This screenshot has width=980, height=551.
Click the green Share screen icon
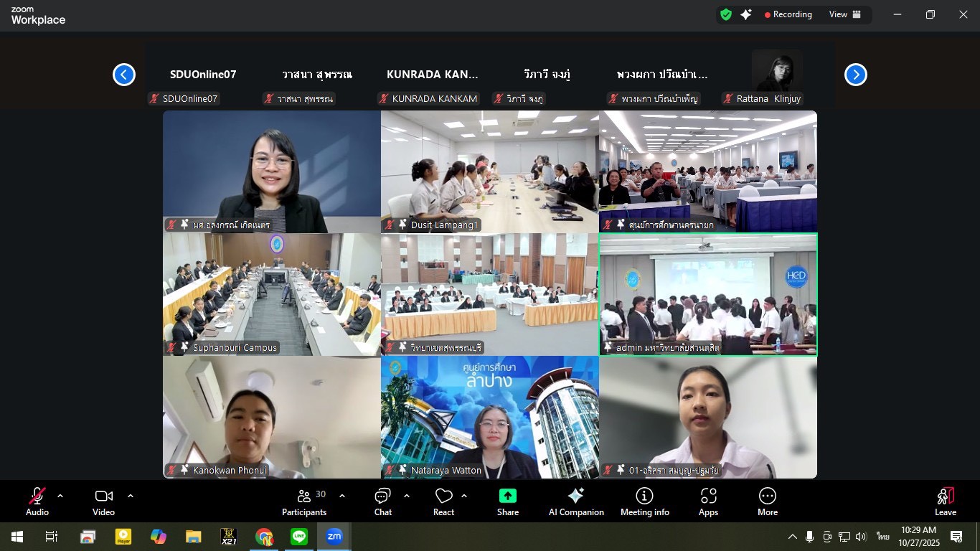pyautogui.click(x=507, y=496)
